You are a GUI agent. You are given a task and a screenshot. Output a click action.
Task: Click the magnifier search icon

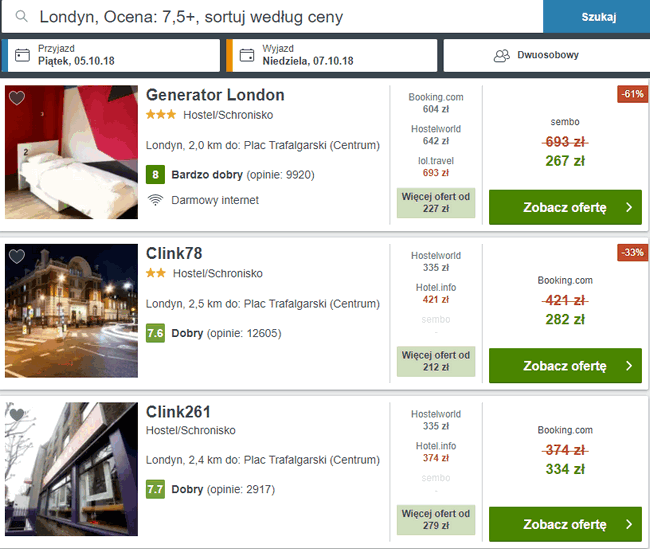[x=21, y=17]
